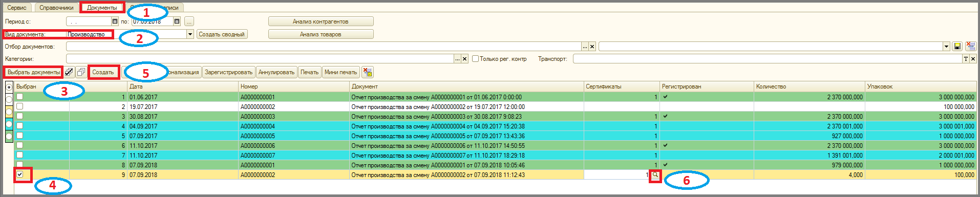Viewport: 980px width, 197px height.
Task: Check the row 1 box dated 01.06.2017
Action: point(19,96)
